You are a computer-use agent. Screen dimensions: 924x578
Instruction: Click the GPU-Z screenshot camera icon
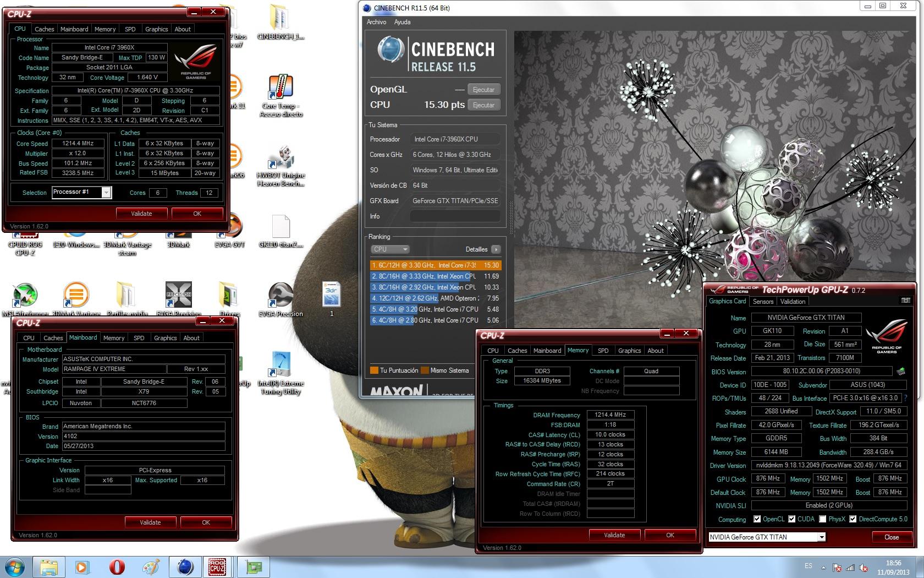coord(906,301)
